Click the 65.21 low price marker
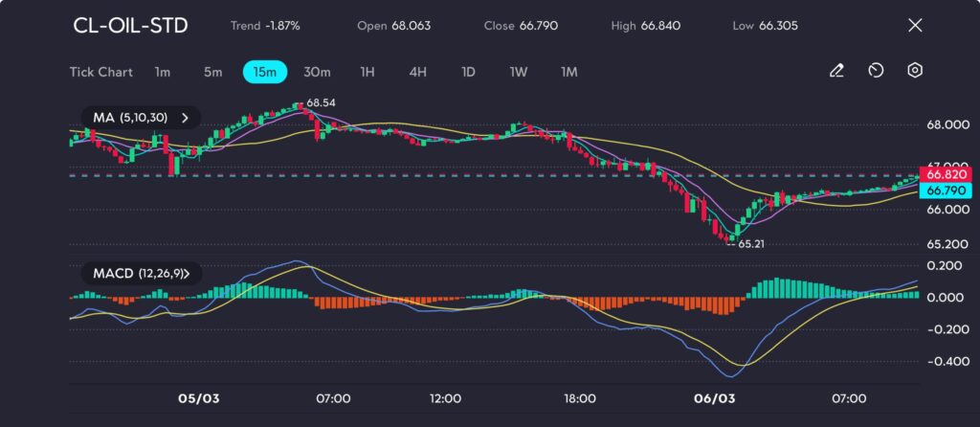The width and height of the screenshot is (980, 427). click(x=750, y=244)
